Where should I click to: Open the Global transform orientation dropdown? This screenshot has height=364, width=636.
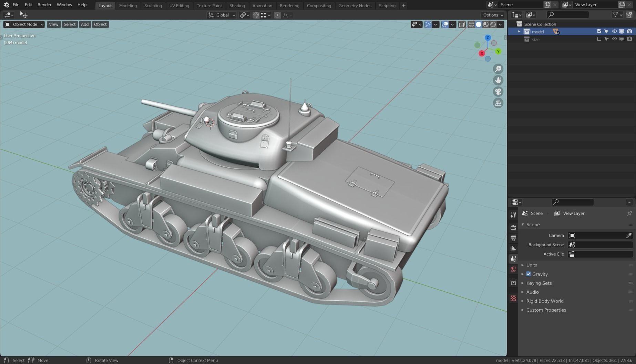click(222, 15)
